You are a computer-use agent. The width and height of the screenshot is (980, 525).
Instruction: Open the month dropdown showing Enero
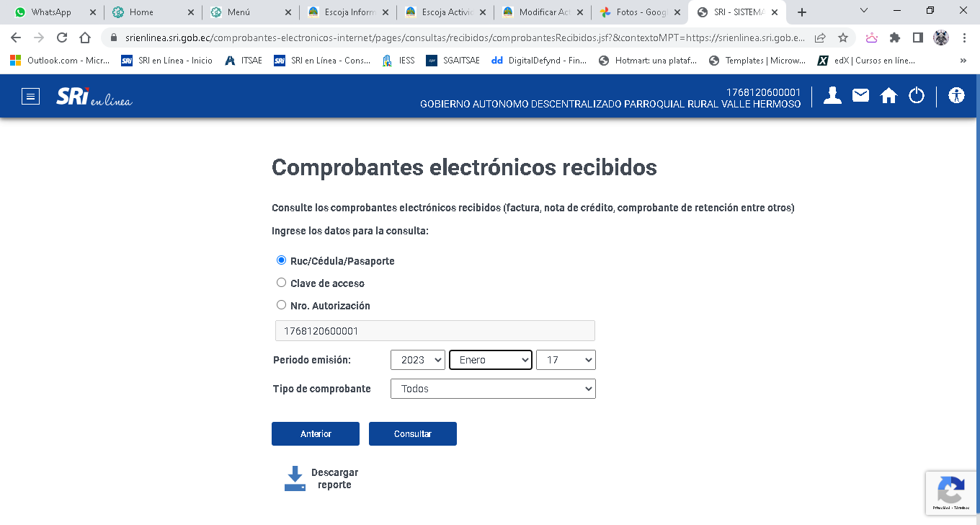point(490,360)
